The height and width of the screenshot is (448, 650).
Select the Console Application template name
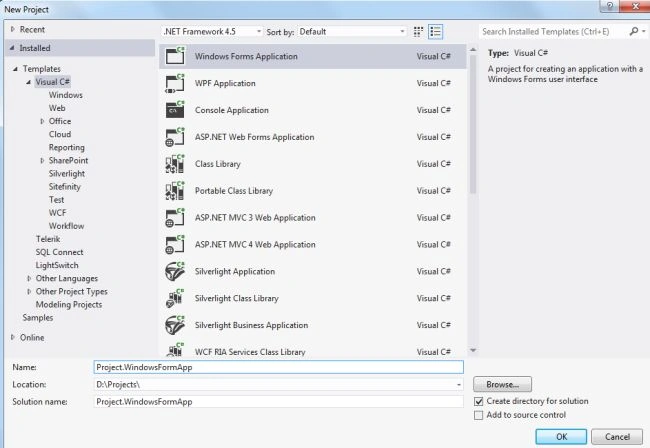click(x=232, y=110)
